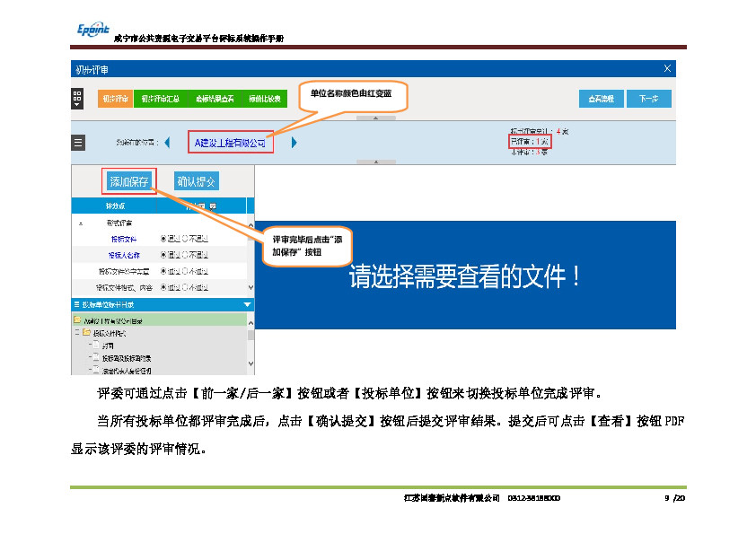
Task: Close the 初步评审 dialog with X
Action: click(666, 68)
